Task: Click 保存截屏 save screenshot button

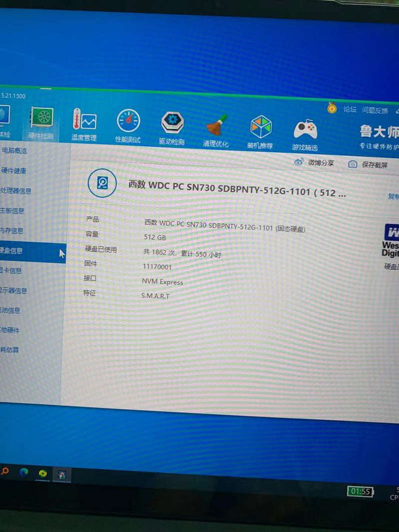Action: [x=369, y=164]
